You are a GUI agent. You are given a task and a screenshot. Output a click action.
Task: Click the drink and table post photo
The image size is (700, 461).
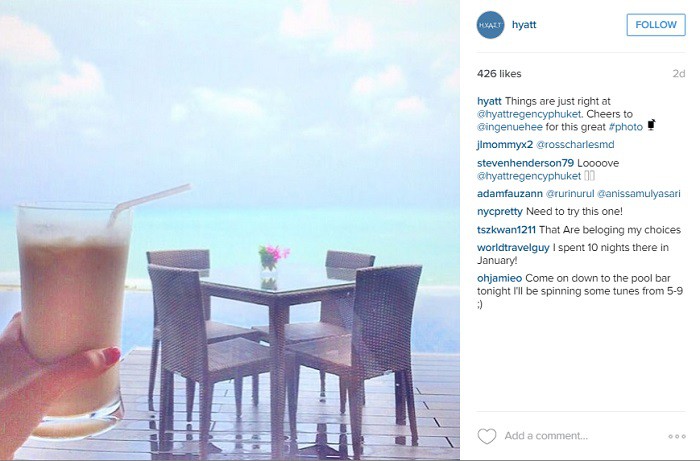pos(230,230)
